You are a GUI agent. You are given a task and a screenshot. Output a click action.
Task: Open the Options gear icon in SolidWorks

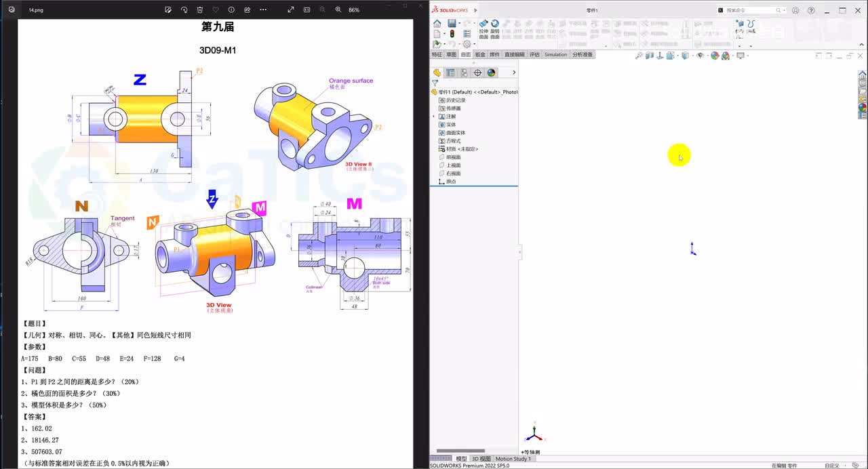[x=466, y=44]
